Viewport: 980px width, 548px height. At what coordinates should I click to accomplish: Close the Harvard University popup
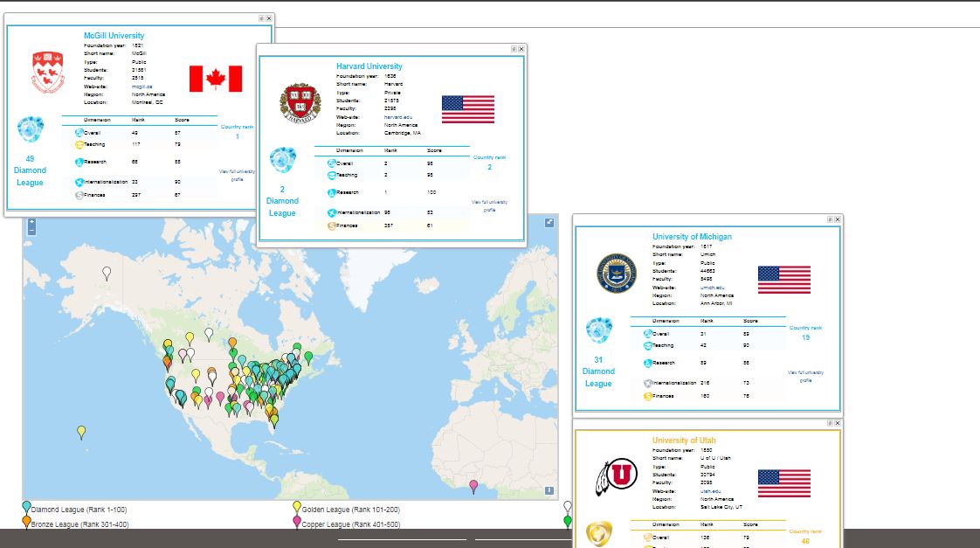click(x=521, y=49)
